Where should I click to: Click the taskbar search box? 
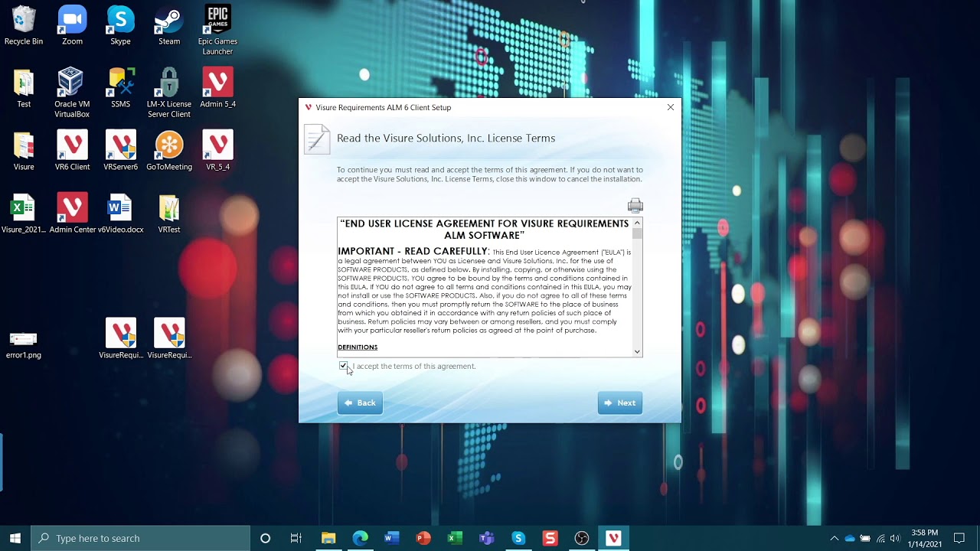141,538
